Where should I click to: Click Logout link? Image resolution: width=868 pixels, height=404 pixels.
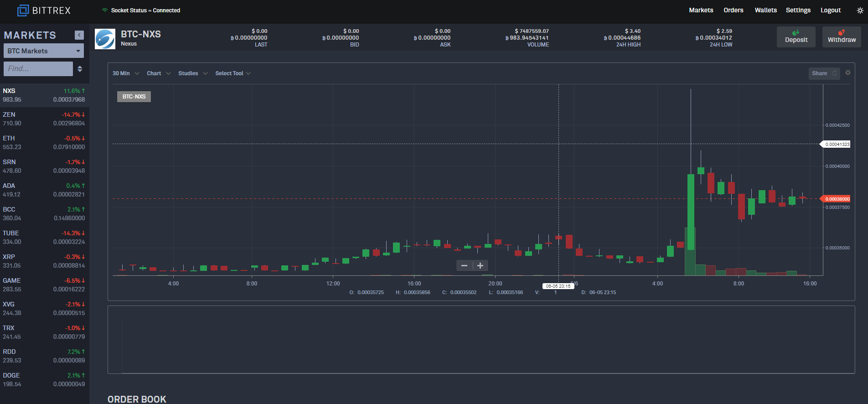click(830, 10)
